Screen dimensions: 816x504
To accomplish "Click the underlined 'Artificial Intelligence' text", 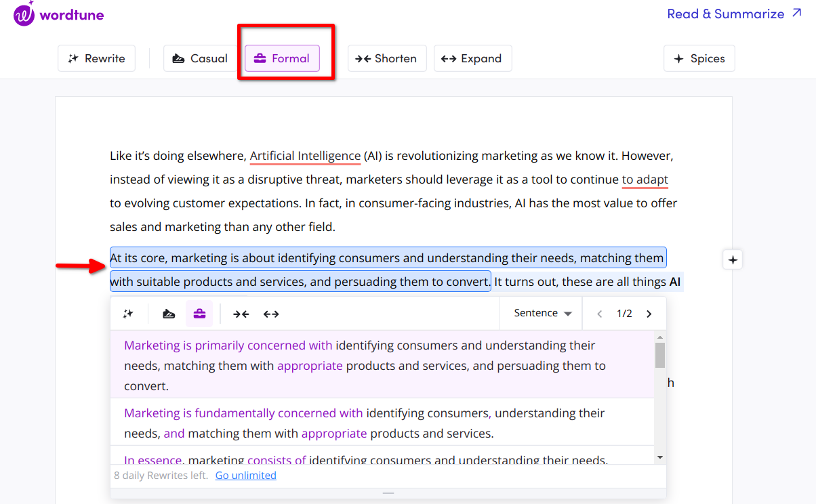I will click(305, 156).
